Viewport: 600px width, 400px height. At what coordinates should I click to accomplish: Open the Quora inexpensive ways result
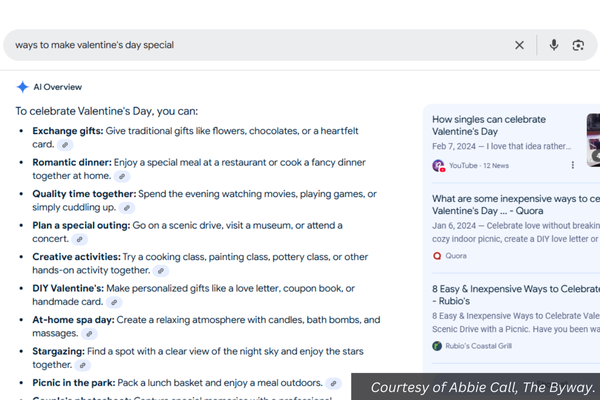[x=516, y=205]
